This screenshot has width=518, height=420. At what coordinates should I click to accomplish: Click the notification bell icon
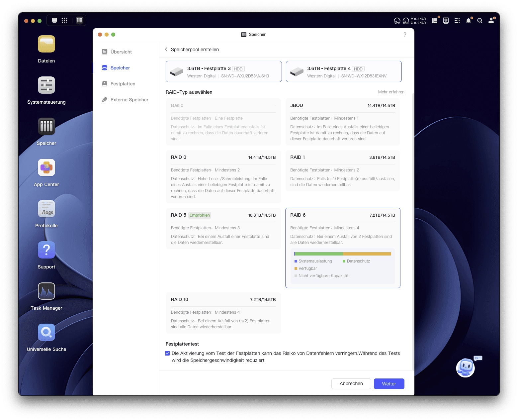(468, 21)
